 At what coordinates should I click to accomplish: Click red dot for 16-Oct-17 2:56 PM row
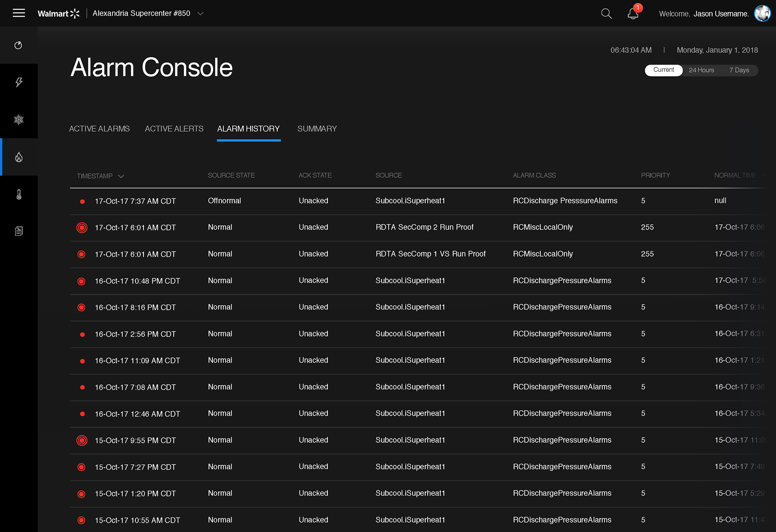click(82, 334)
